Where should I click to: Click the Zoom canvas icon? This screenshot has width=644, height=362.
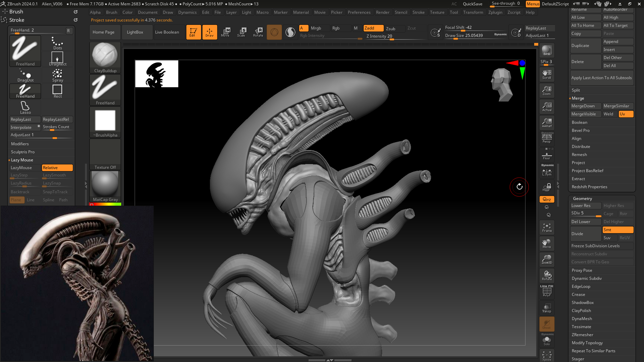(547, 91)
